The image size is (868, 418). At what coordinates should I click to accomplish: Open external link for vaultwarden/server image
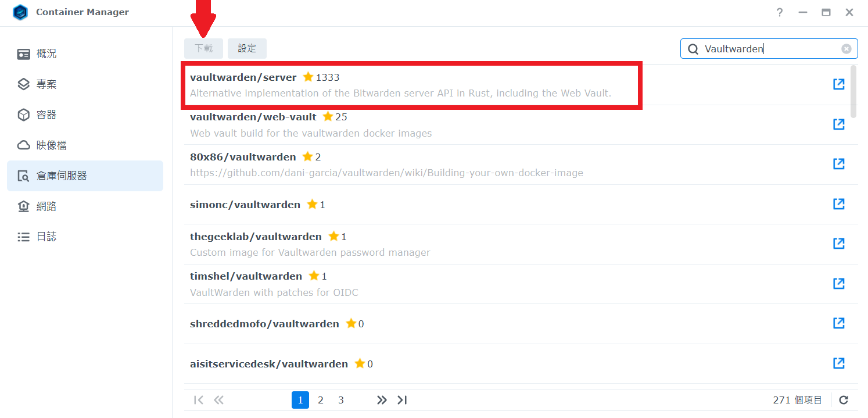point(838,84)
